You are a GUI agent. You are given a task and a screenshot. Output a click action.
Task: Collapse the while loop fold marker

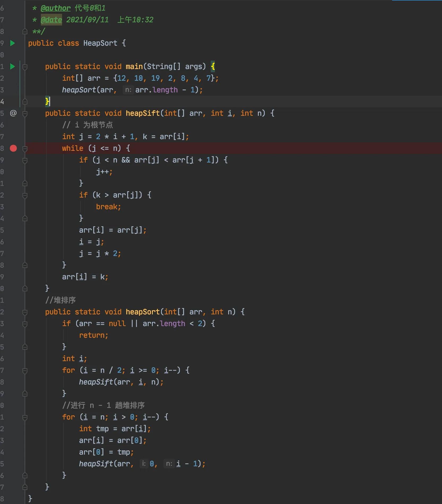25,149
